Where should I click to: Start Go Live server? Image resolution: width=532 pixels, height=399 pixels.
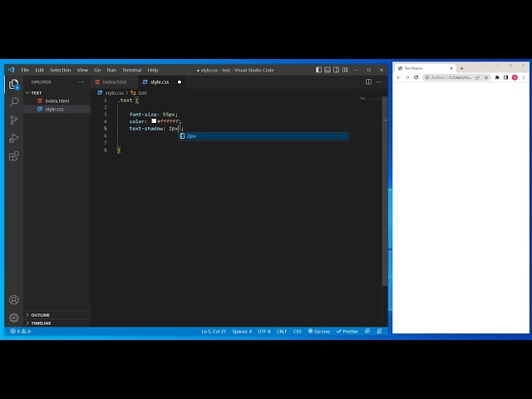(319, 331)
